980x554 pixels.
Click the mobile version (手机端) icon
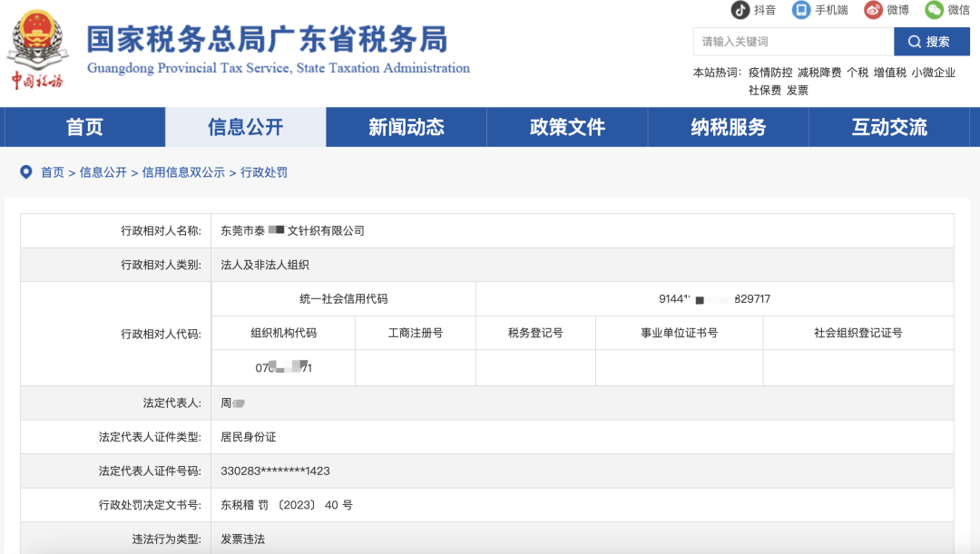tap(800, 10)
